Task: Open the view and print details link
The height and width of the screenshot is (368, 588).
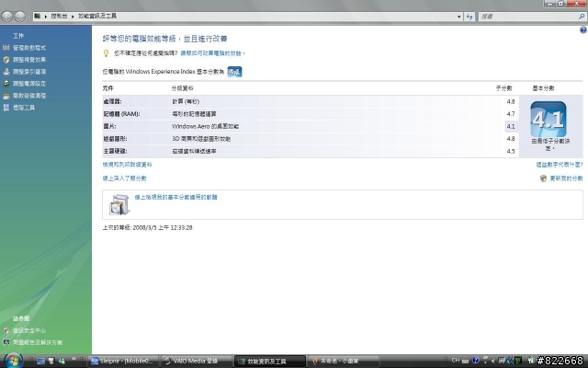Action: (127, 165)
